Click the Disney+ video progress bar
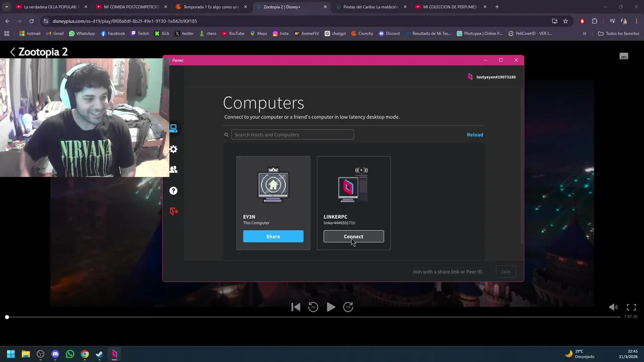Screen dimensions: 644x362 (x=313, y=317)
